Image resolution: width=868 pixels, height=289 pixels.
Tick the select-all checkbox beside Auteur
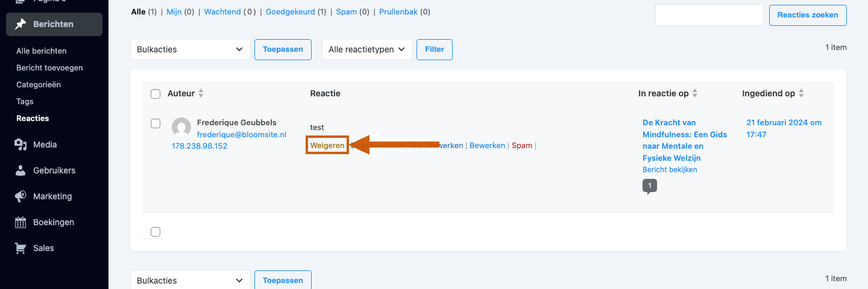click(x=156, y=94)
